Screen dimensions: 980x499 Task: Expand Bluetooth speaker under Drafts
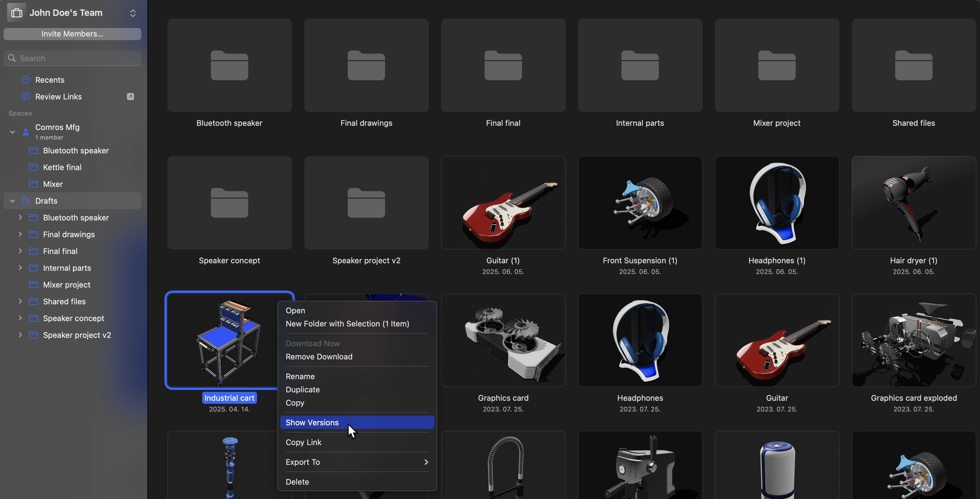click(21, 217)
